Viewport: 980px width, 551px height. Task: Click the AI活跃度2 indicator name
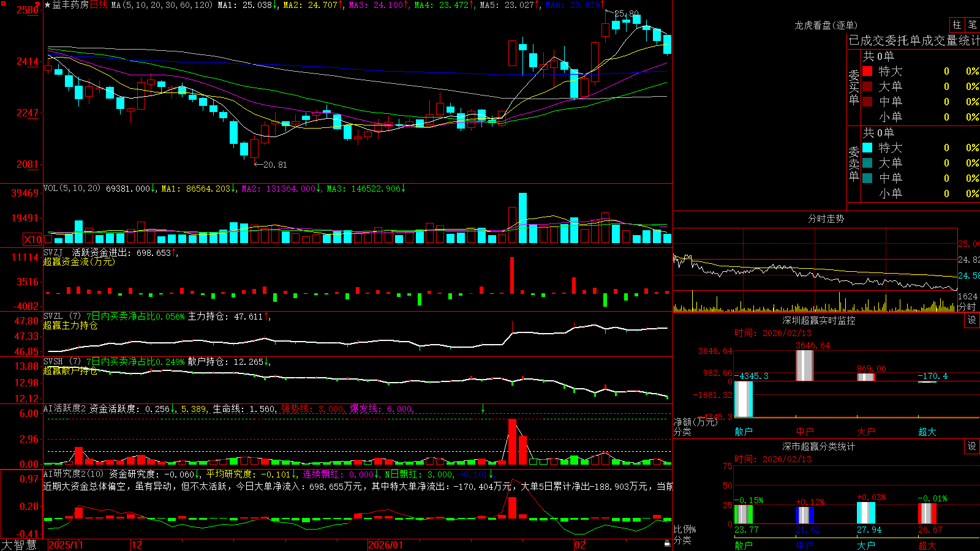tap(64, 409)
